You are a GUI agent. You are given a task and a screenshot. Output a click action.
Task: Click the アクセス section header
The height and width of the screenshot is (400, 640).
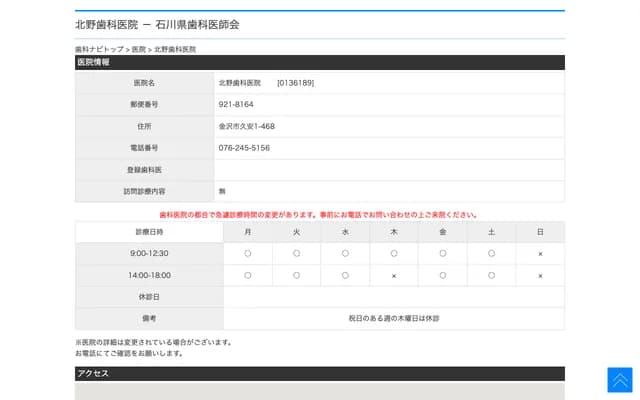94,373
